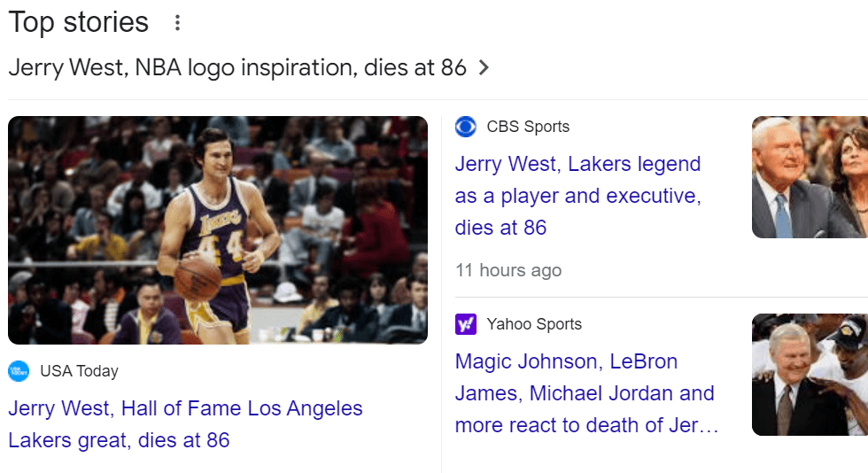Click the Yahoo Sports source name
Viewport: 868px width, 473px height.
coord(534,324)
